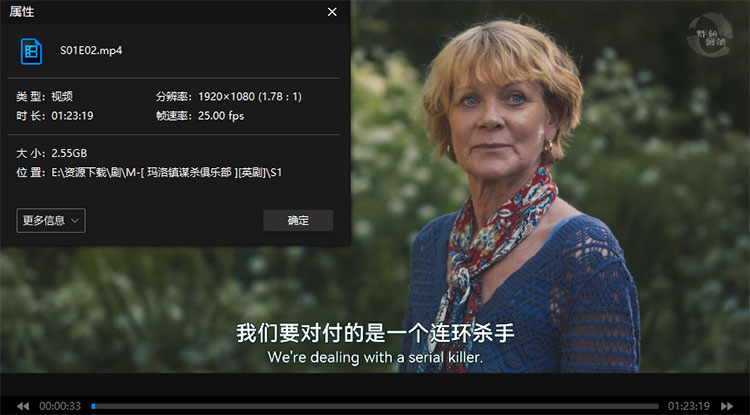Click the English subtitle "We're dealing with a serial killer"
The height and width of the screenshot is (415, 750).
pos(375,357)
